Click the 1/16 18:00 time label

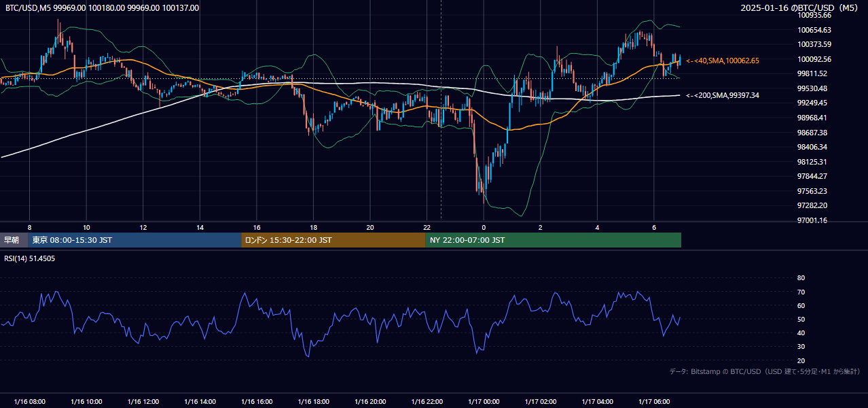313,402
